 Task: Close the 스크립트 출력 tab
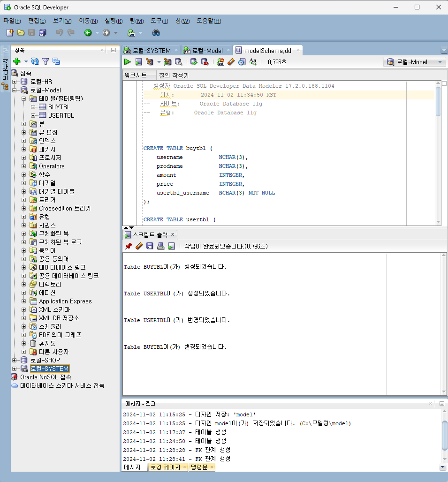pyautogui.click(x=173, y=234)
